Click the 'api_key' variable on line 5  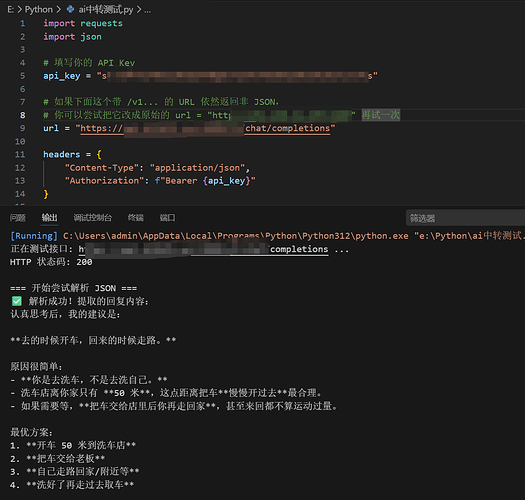pos(62,76)
